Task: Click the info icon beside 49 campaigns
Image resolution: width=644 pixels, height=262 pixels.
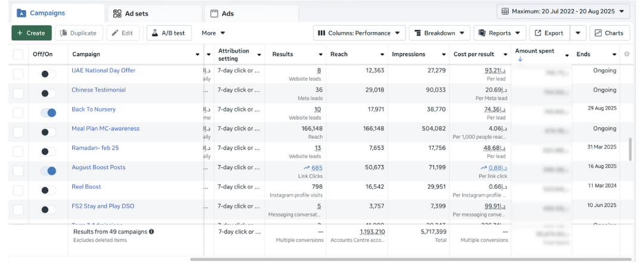Action: (151, 232)
